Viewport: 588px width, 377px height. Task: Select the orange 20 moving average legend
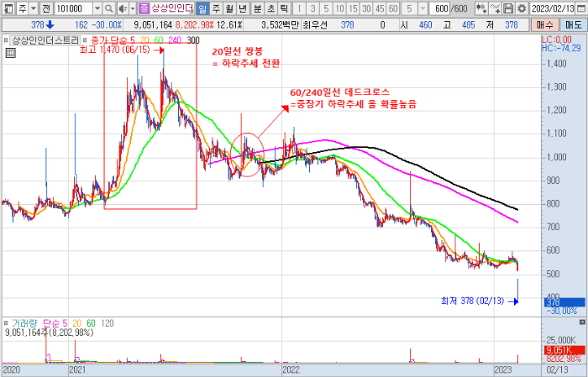[x=144, y=40]
